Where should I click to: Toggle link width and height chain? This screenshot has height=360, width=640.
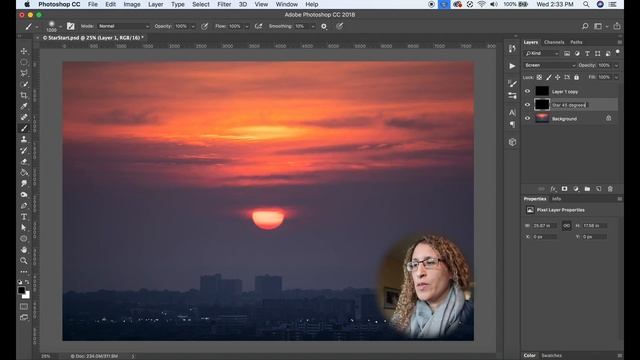(567, 226)
